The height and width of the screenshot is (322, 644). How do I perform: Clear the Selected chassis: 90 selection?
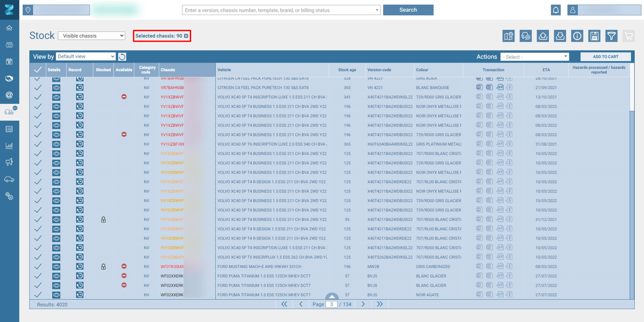(x=186, y=36)
